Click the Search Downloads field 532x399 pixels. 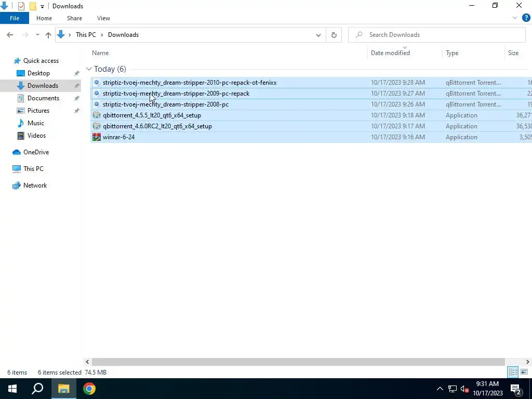click(436, 35)
